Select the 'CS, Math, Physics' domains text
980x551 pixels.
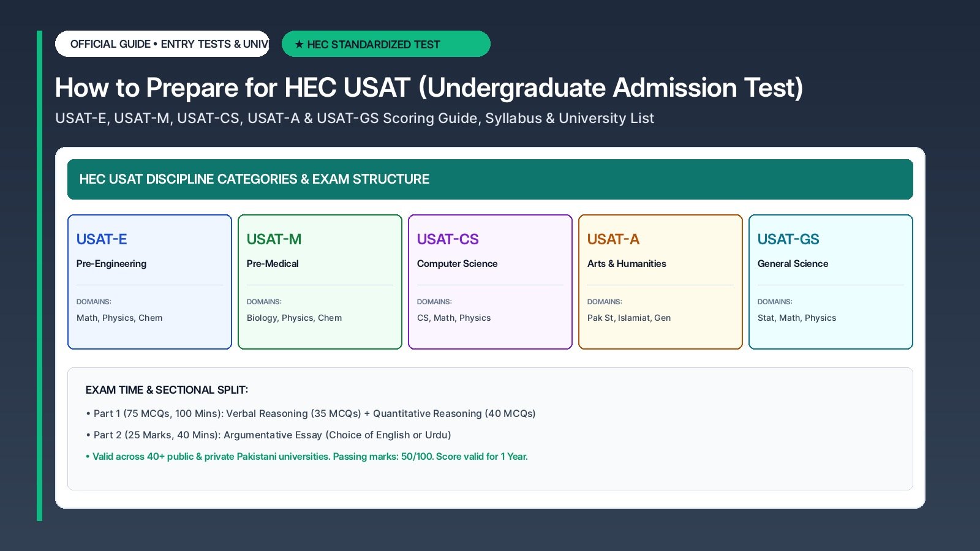(454, 318)
